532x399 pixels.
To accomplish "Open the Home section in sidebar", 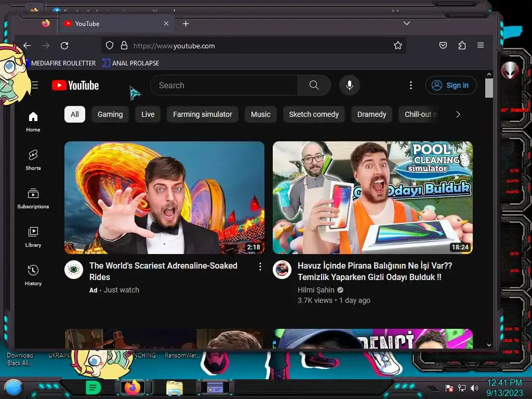I will (33, 122).
